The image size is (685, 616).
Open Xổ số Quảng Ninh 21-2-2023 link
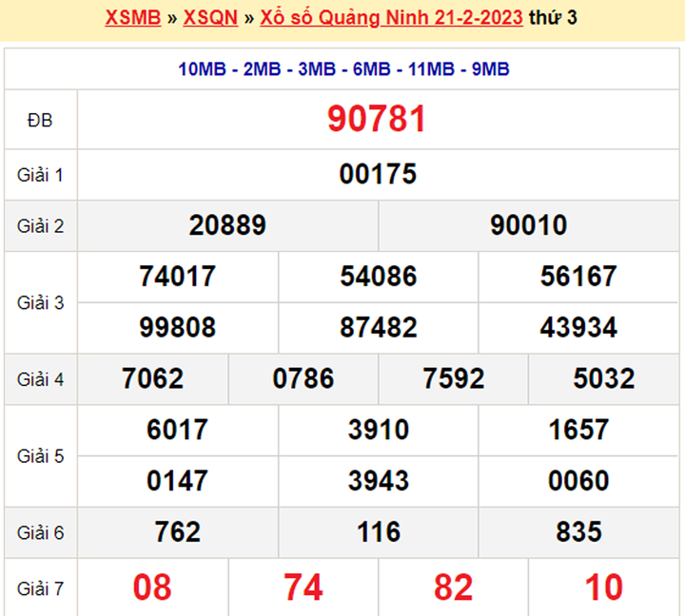point(391,18)
